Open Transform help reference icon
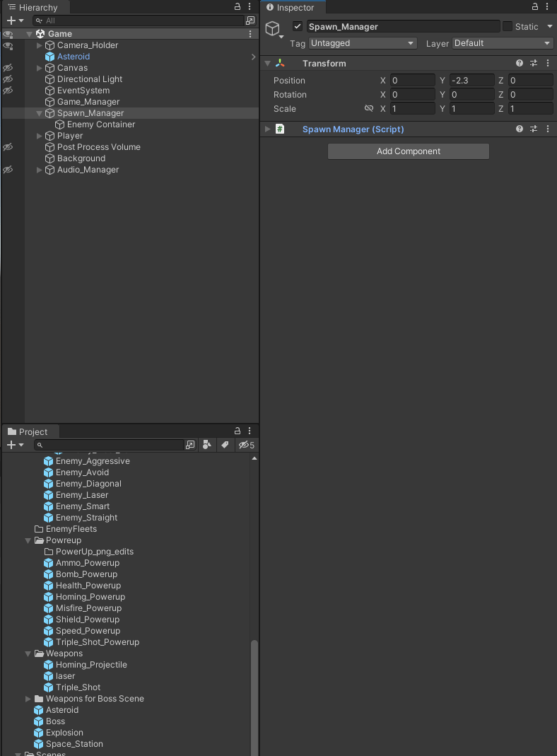 coord(520,63)
